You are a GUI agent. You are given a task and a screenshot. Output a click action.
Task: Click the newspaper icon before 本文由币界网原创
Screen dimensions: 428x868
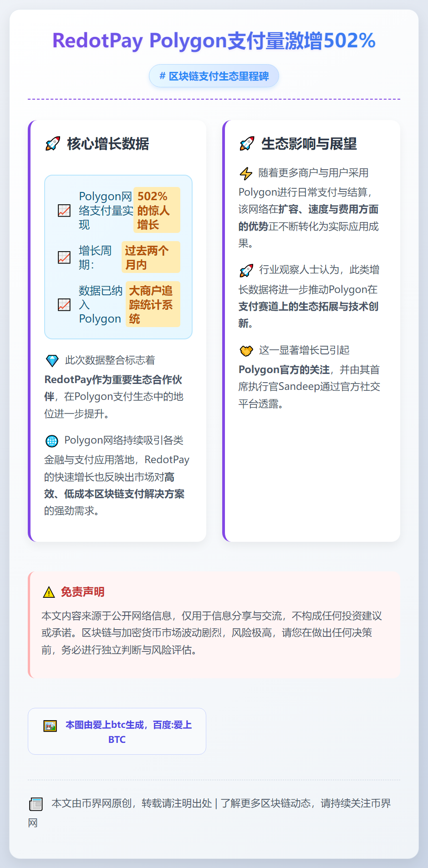[x=36, y=804]
